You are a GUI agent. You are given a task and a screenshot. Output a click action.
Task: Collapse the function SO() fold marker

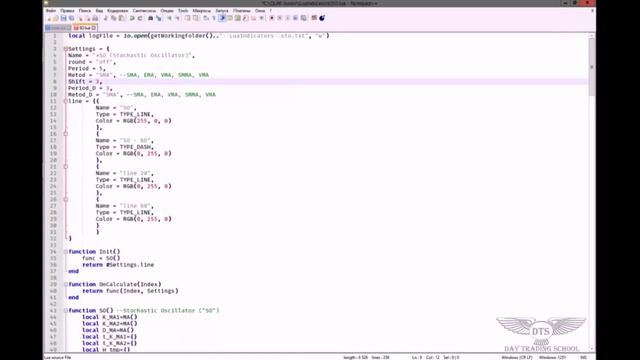[x=66, y=311]
